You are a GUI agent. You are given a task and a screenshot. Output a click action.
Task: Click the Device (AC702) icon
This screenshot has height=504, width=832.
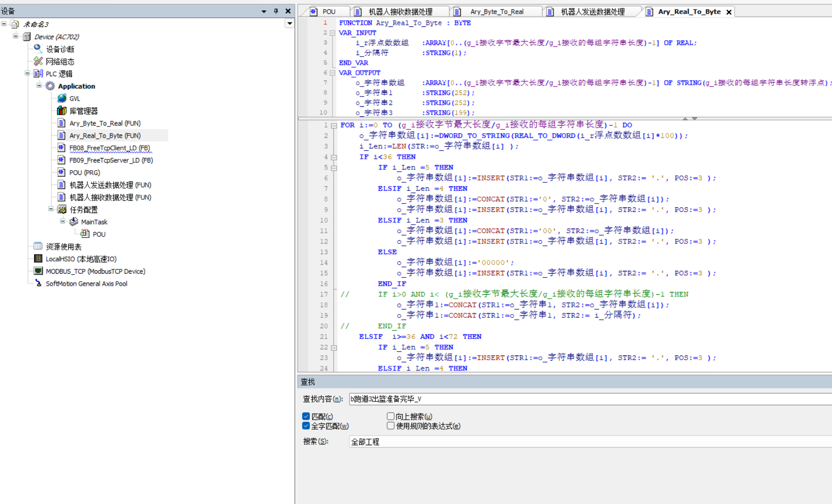point(27,36)
